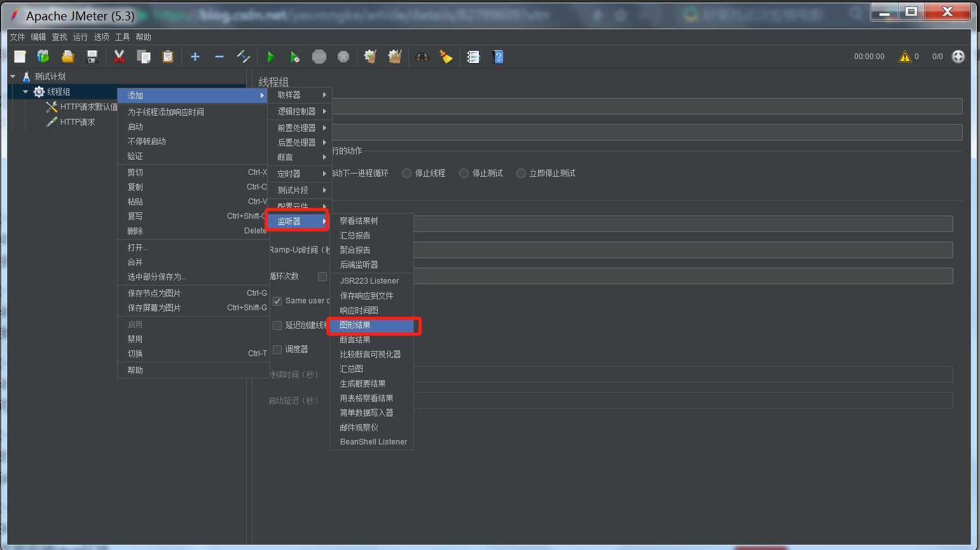Click the plus Expand All icon

tap(195, 57)
